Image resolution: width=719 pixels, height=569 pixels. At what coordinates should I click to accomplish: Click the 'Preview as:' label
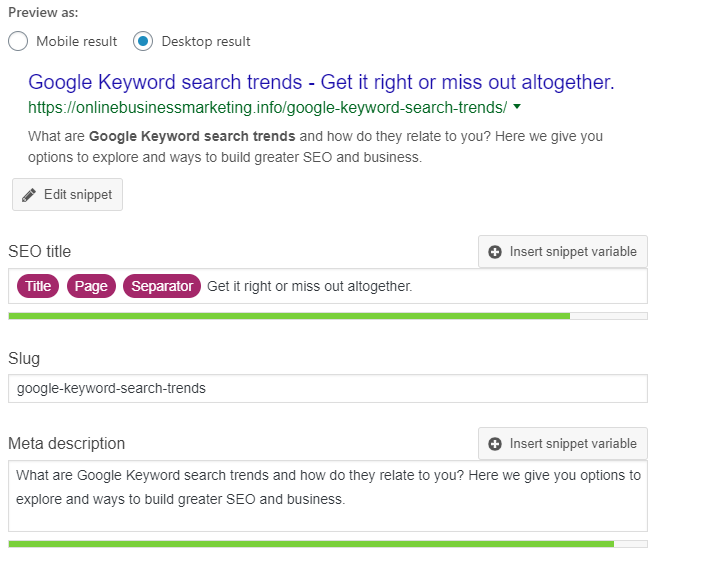pyautogui.click(x=43, y=12)
